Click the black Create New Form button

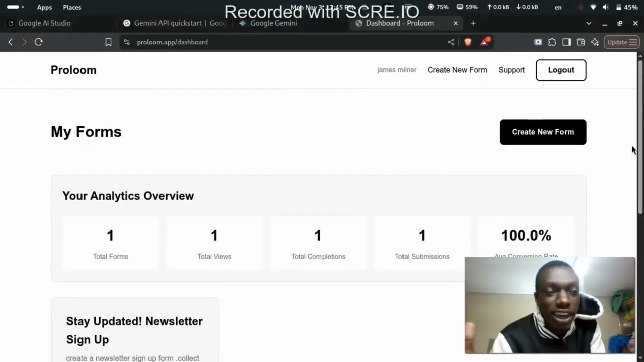tap(543, 132)
